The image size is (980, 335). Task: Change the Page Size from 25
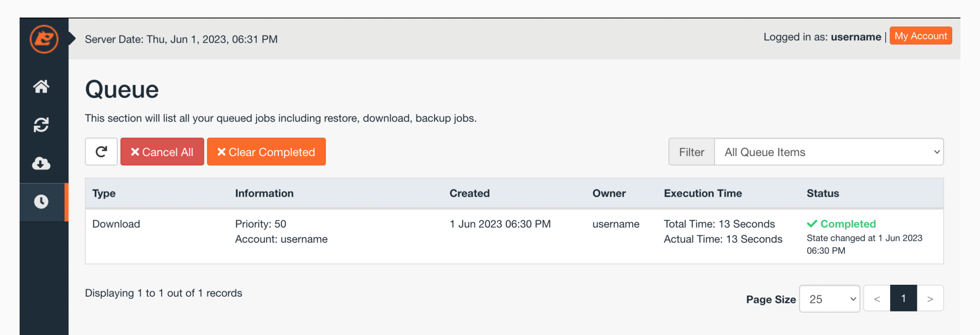(829, 299)
